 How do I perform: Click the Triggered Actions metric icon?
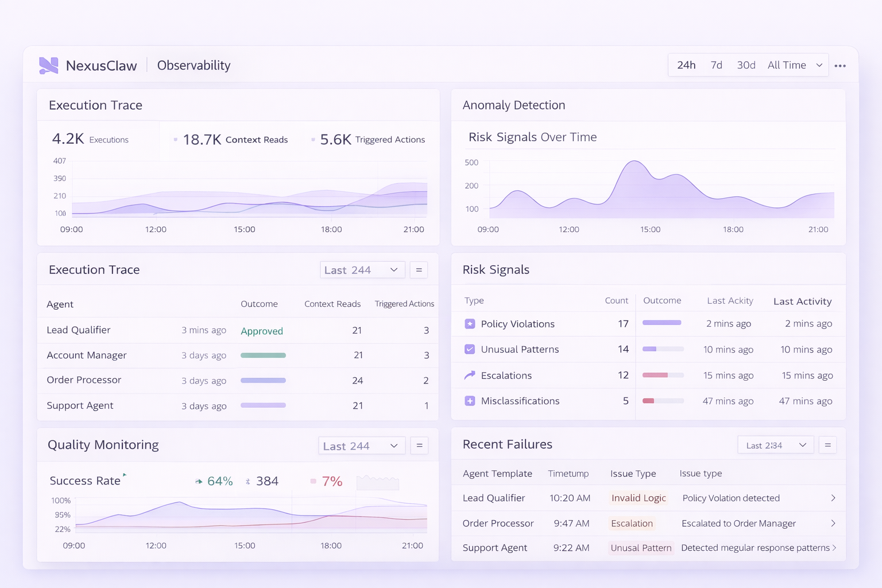coord(312,139)
